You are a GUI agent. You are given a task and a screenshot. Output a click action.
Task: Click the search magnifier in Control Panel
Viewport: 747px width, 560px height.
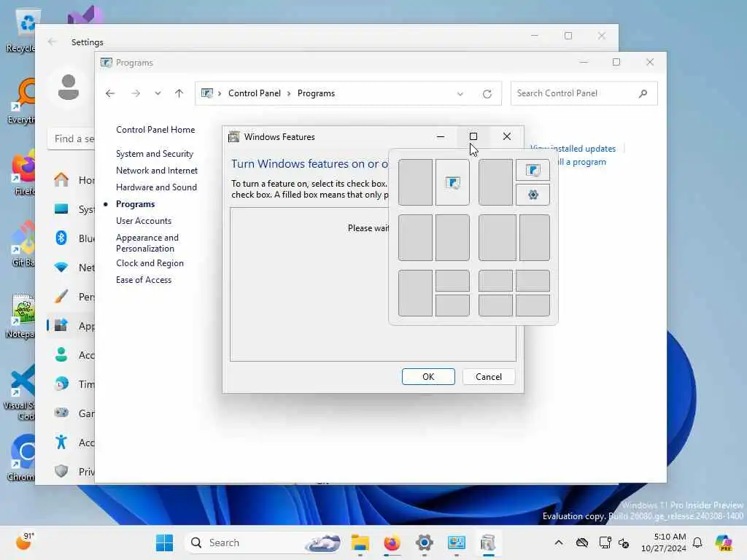643,93
